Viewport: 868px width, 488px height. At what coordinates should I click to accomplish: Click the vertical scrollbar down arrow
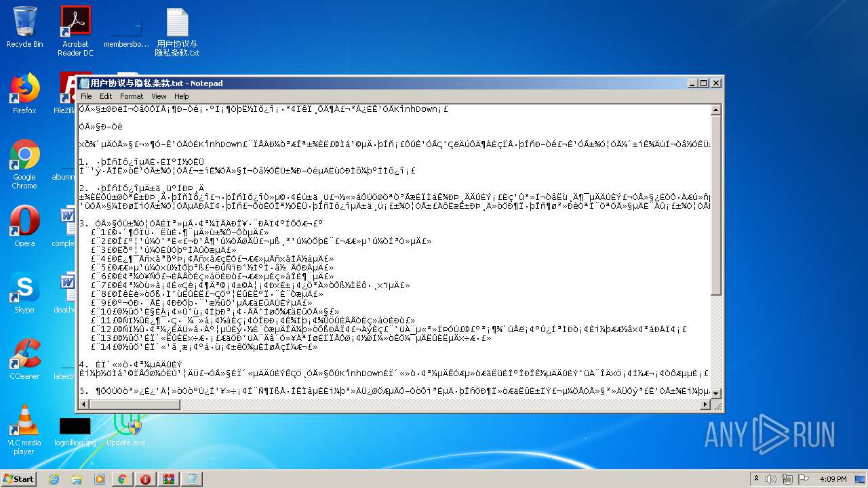point(715,393)
